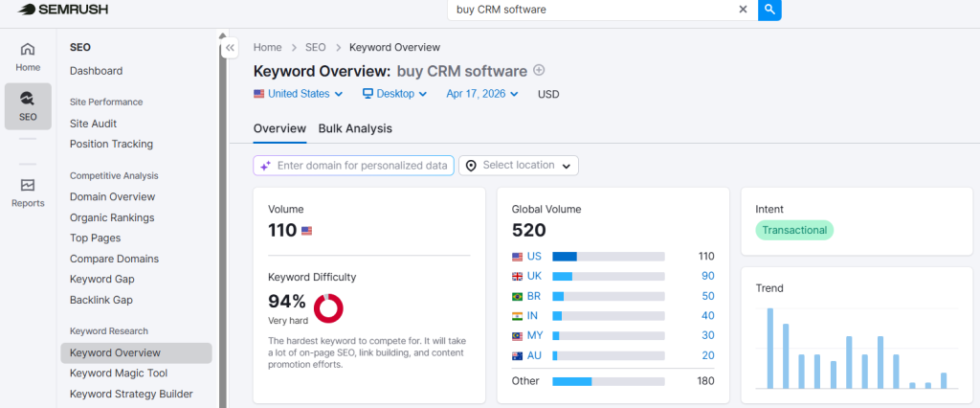Focus the top keyword search field
This screenshot has width=980, height=408.
point(593,10)
